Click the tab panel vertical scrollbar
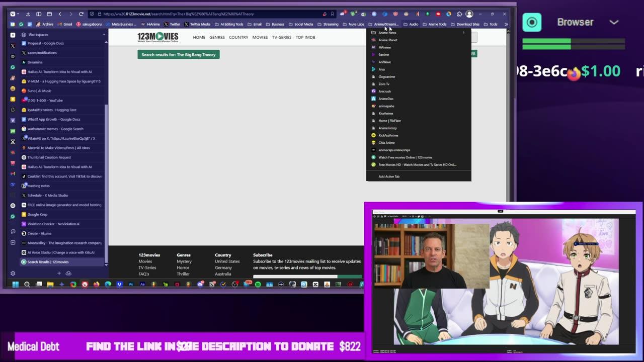Viewport: 644px width, 362px height. pyautogui.click(x=106, y=185)
